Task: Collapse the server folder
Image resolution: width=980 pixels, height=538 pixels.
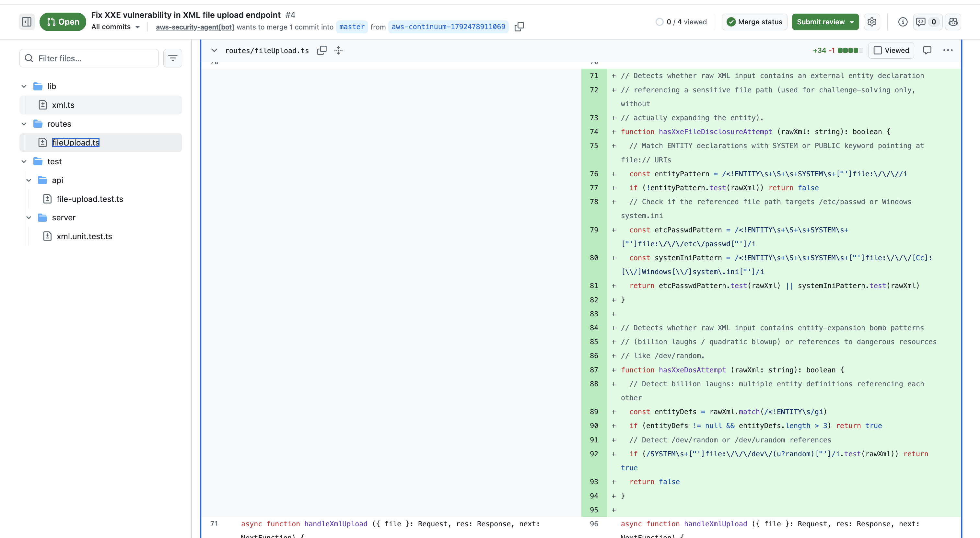Action: [29, 218]
